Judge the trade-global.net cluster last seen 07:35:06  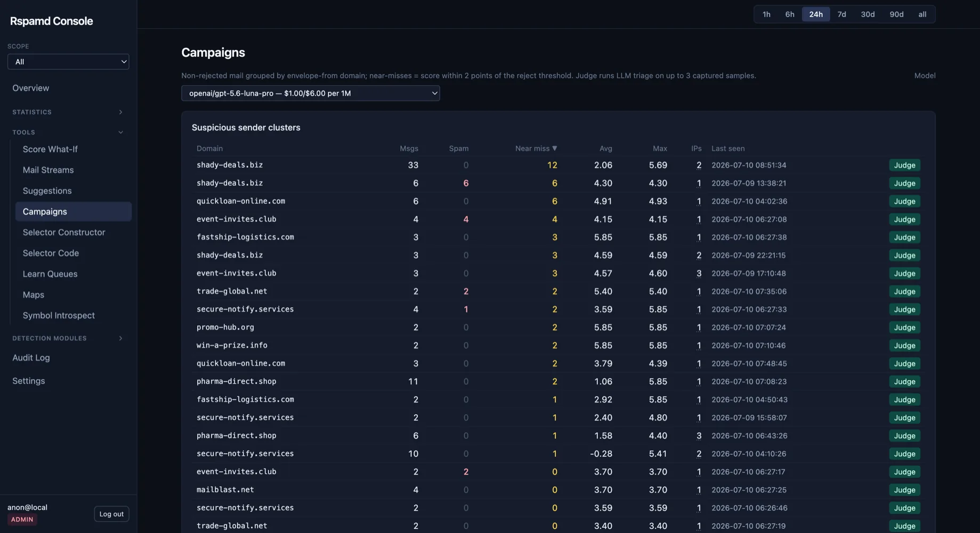[904, 292]
